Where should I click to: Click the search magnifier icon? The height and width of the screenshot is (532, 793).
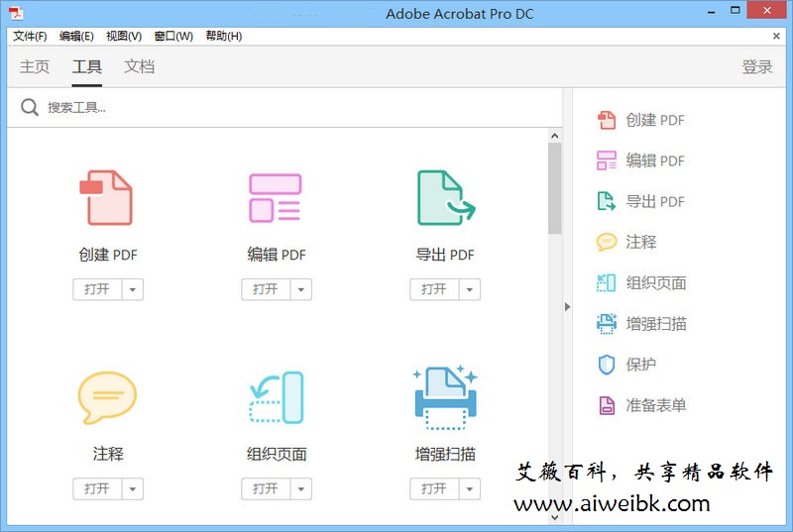click(30, 107)
